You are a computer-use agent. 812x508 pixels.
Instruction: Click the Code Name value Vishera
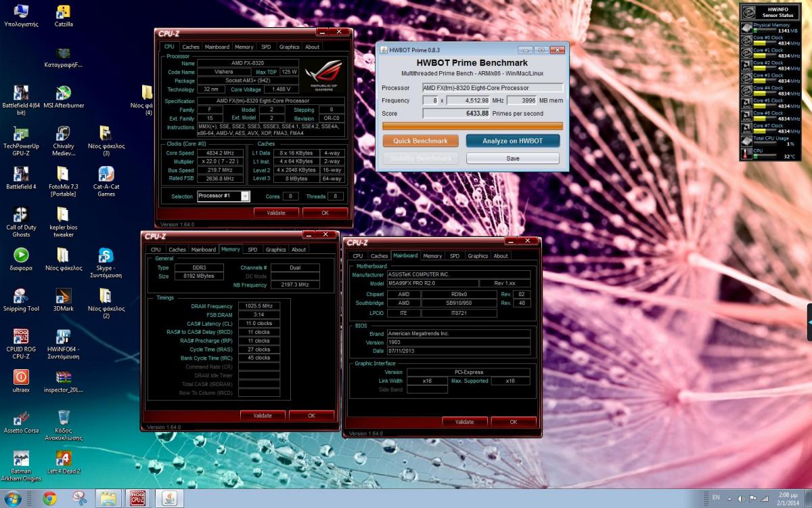[223, 72]
